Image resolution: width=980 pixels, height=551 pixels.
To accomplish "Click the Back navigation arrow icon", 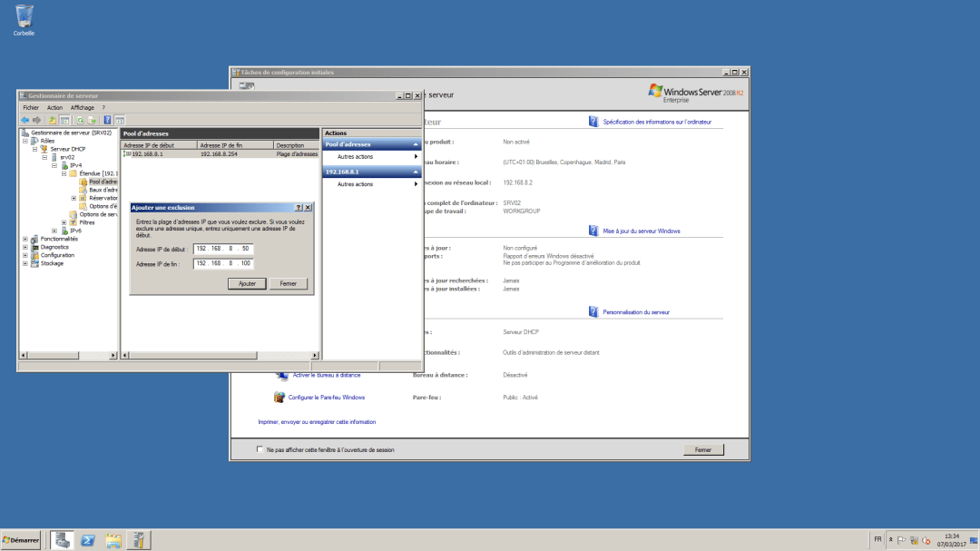I will (x=26, y=119).
